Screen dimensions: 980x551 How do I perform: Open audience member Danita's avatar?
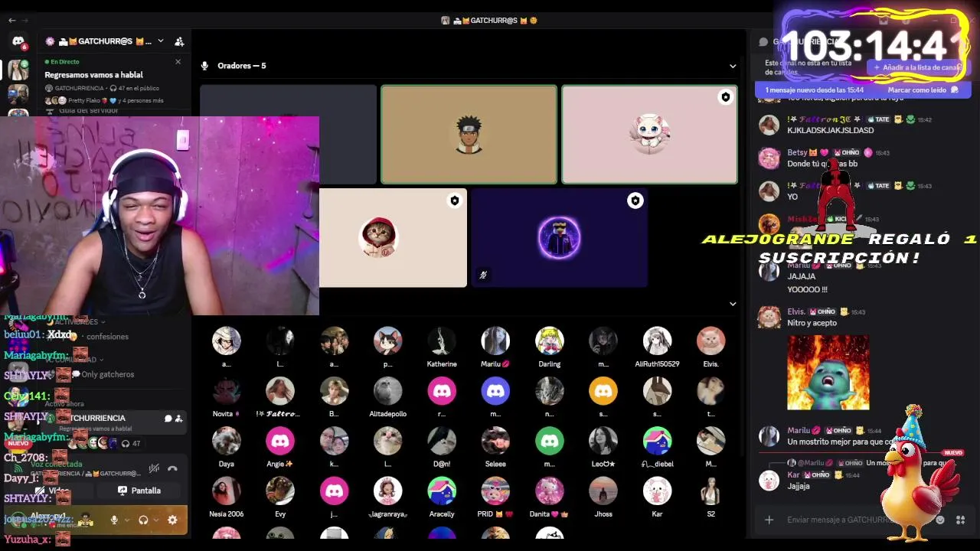click(550, 491)
